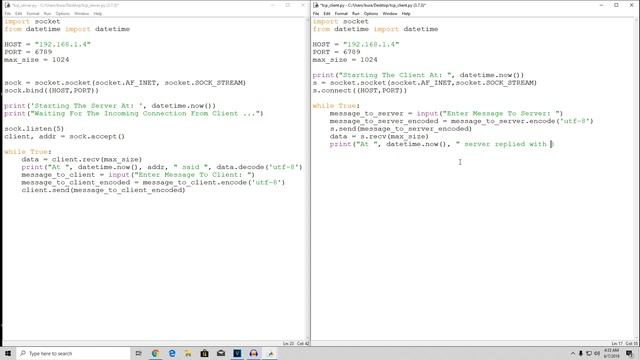Click 'Starting The Client At' print line
The width and height of the screenshot is (640, 360).
[x=418, y=75]
